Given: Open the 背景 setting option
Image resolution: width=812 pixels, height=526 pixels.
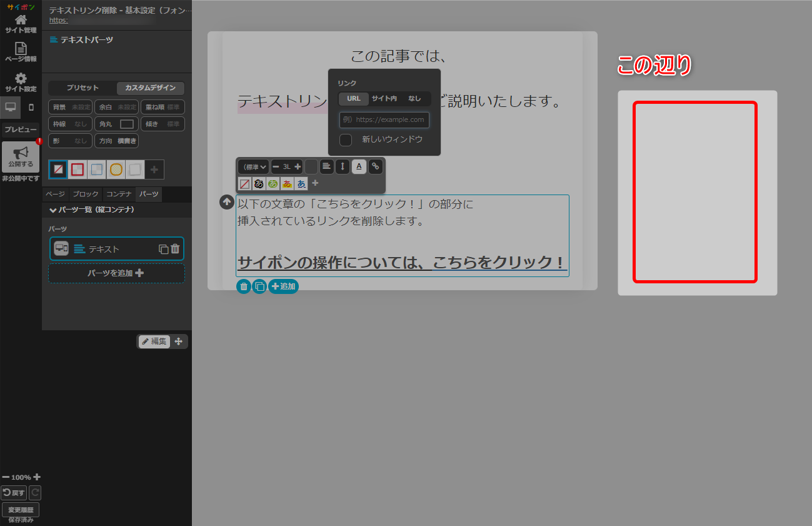Looking at the screenshot, I should coord(70,107).
